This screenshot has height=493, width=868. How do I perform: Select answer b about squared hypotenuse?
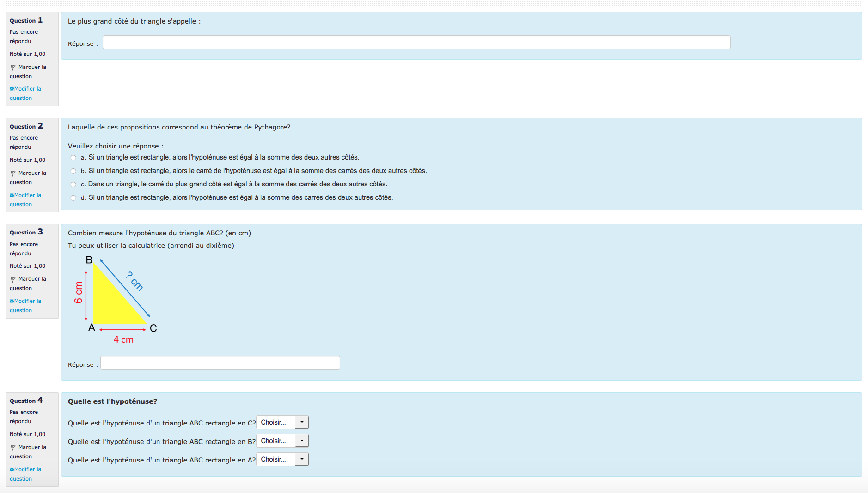(73, 171)
